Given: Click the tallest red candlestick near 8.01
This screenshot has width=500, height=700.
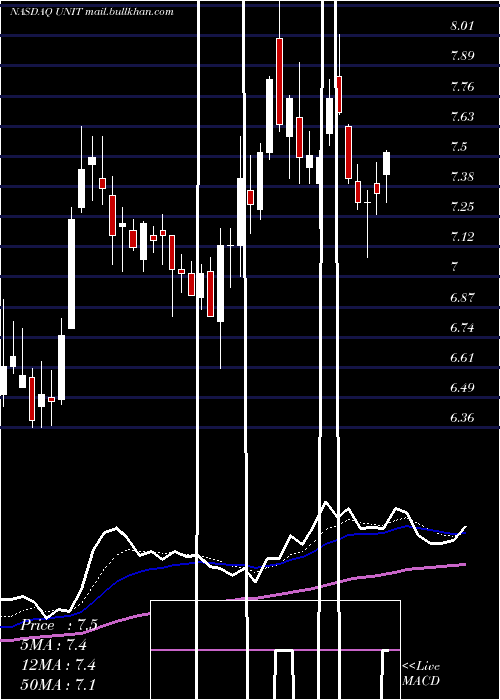Looking at the screenshot, I should click(279, 81).
